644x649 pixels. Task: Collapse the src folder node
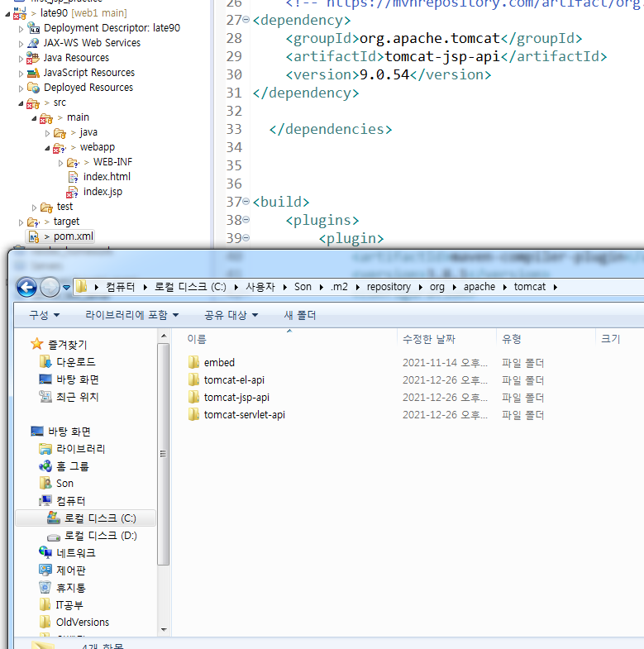coord(21,103)
